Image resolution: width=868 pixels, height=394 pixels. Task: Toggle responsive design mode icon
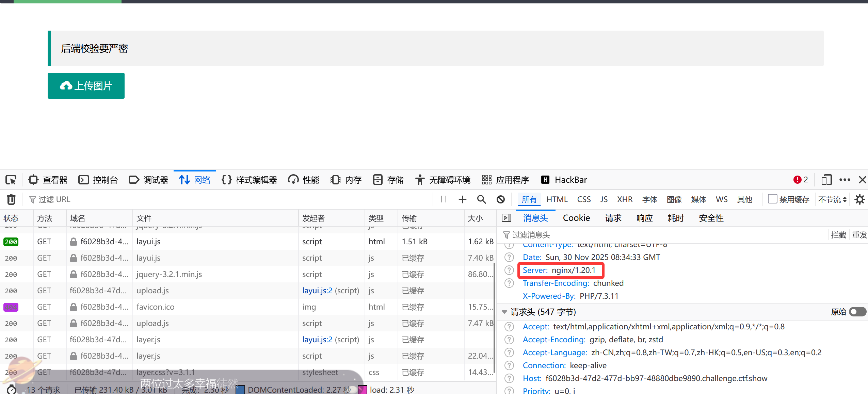826,180
